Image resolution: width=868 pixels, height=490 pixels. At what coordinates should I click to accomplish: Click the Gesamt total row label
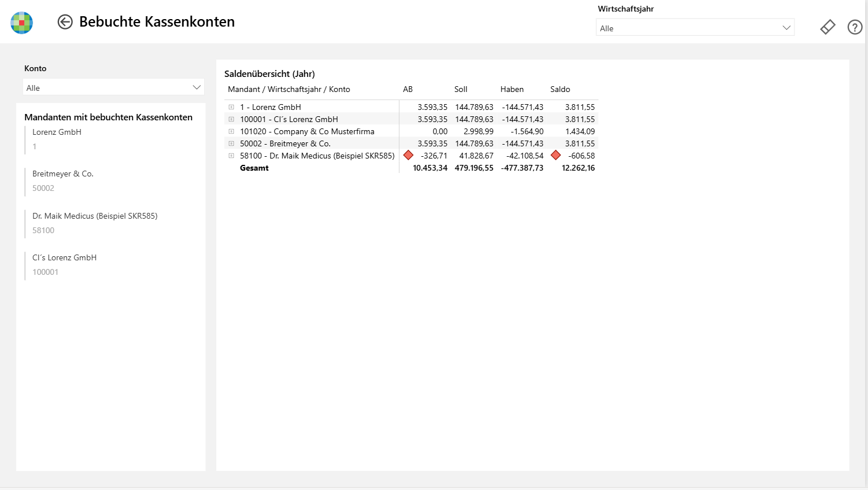[254, 168]
